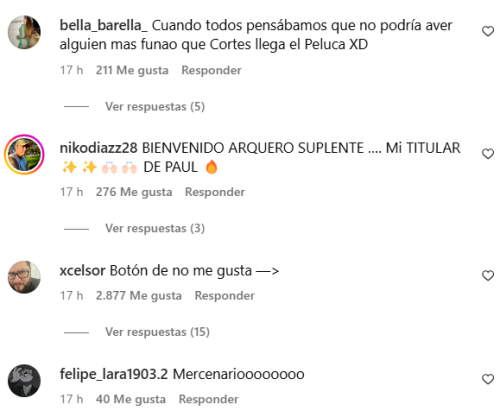View the 2.877 Me gusta likes list
The image size is (500, 411).
[x=139, y=296]
